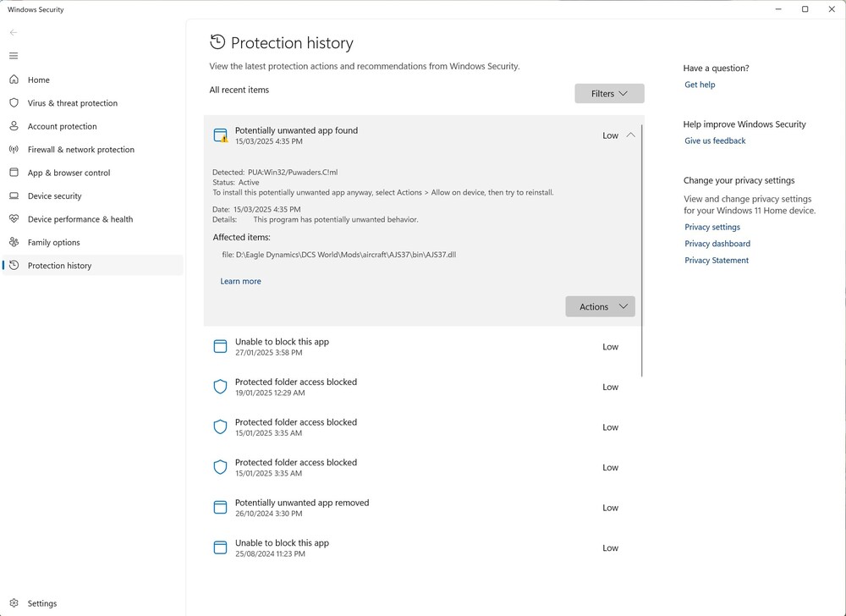Open the Get help link
The image size is (846, 616).
(x=700, y=85)
